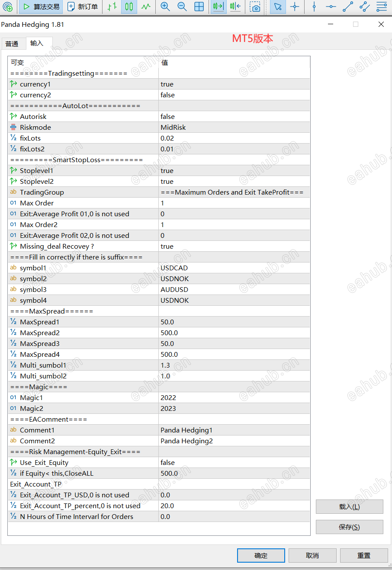
Task: Edit fixLots value 0.02
Action: (234, 138)
